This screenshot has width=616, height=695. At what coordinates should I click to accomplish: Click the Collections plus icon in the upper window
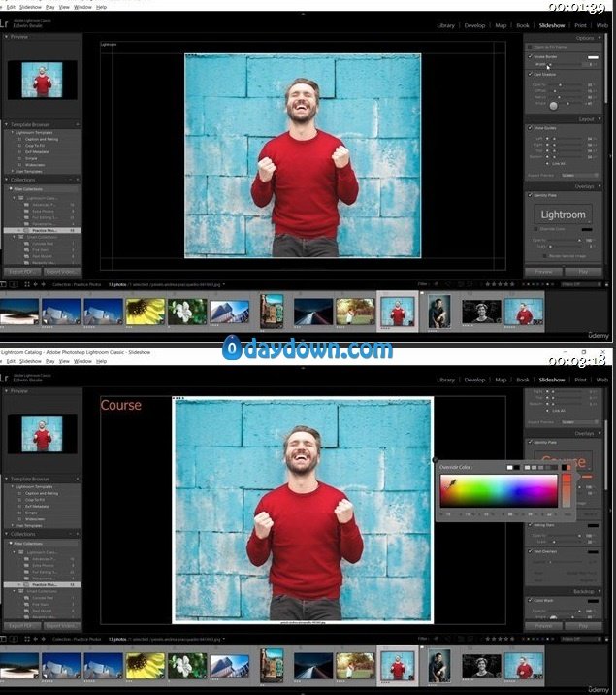click(x=78, y=180)
